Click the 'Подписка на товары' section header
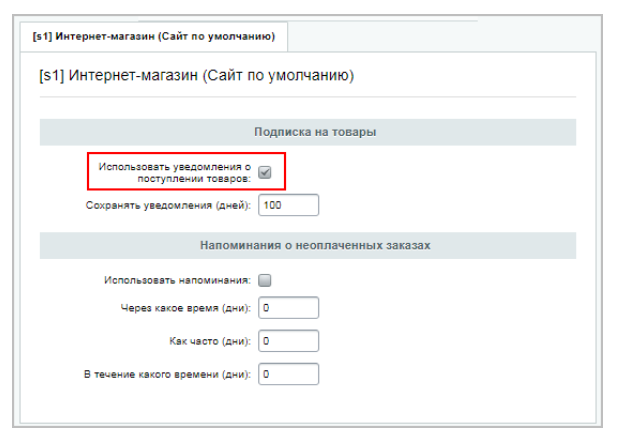The image size is (619, 433). pyautogui.click(x=308, y=132)
